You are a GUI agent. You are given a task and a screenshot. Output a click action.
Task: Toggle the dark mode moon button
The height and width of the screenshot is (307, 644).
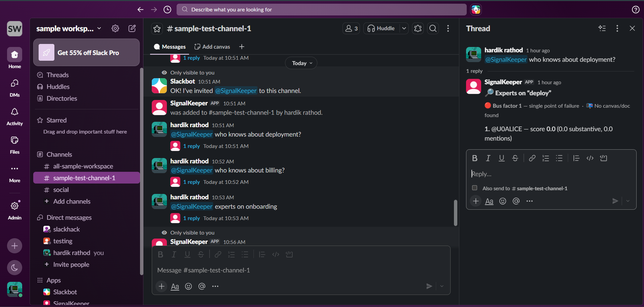[x=14, y=267]
